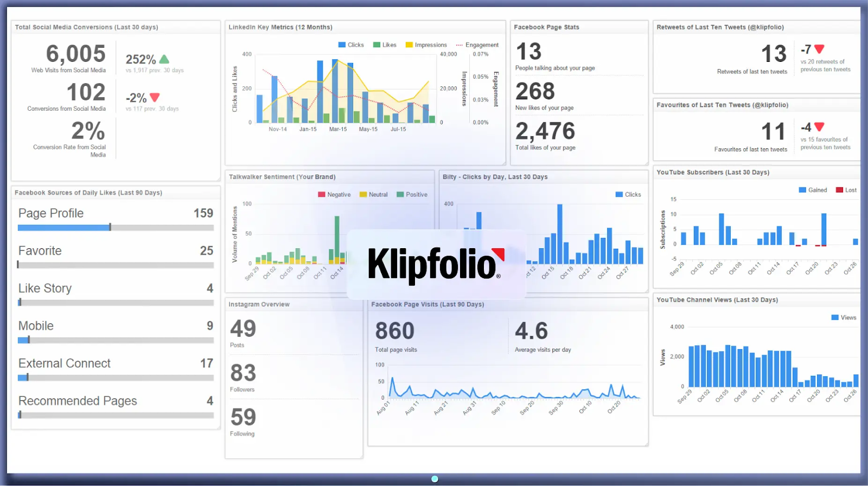868x486 pixels.
Task: Click the green up arrow beside 252%
Action: point(164,59)
